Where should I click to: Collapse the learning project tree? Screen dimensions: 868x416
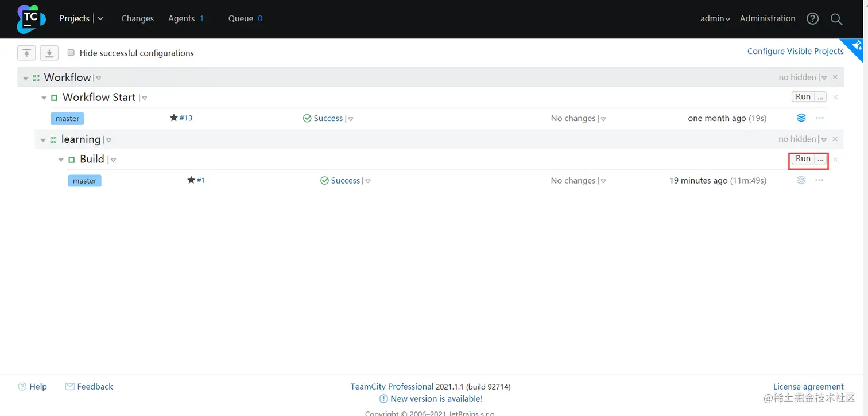[43, 140]
